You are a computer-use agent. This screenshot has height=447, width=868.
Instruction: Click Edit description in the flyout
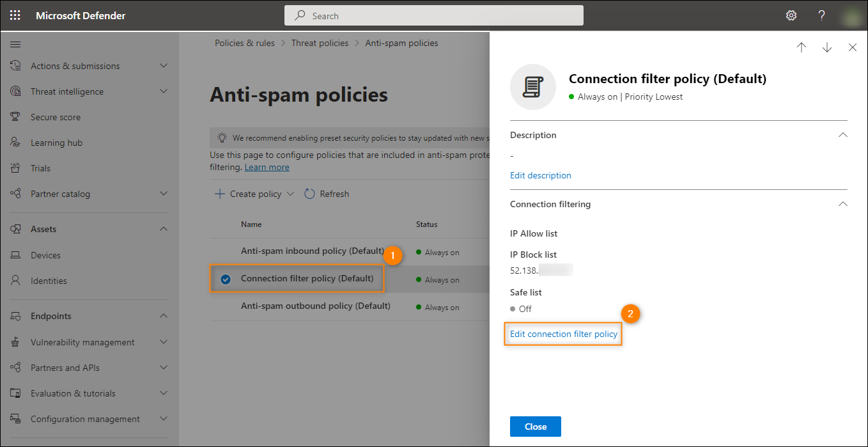[541, 175]
